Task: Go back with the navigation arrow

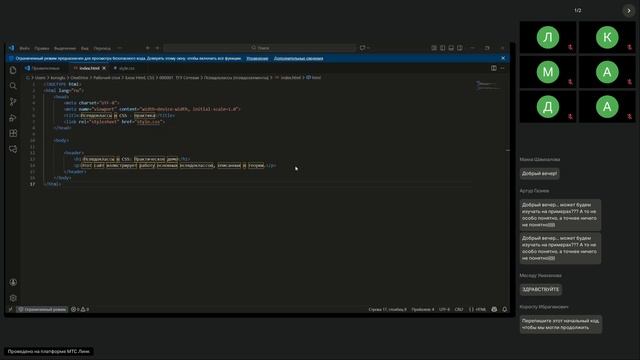Action: 147,48
